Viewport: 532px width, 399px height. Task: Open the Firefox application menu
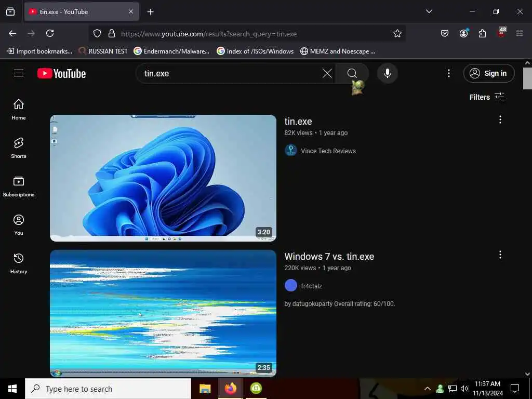pos(520,33)
